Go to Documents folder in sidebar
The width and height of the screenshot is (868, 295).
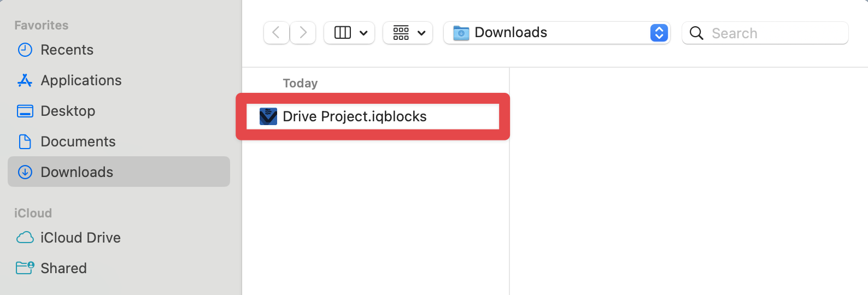[x=78, y=141]
